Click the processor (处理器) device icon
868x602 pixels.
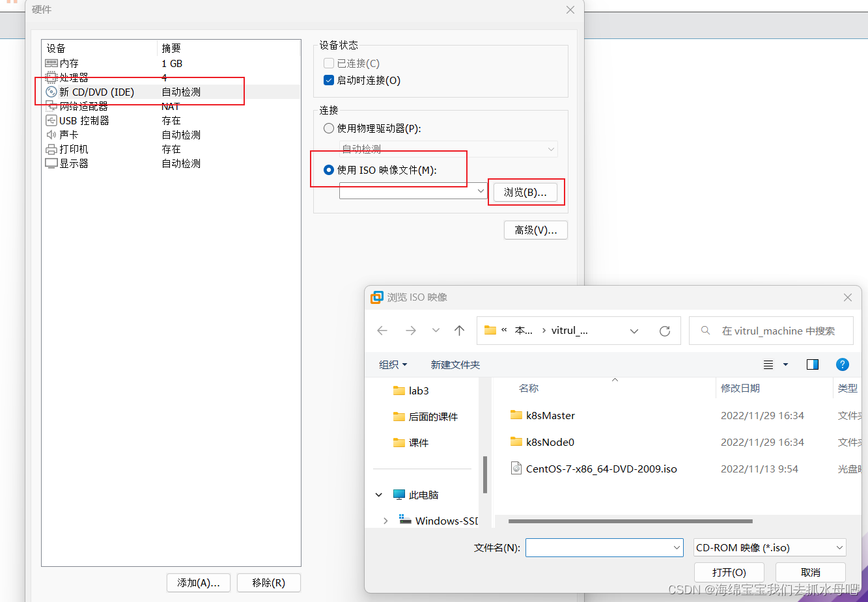tap(51, 77)
